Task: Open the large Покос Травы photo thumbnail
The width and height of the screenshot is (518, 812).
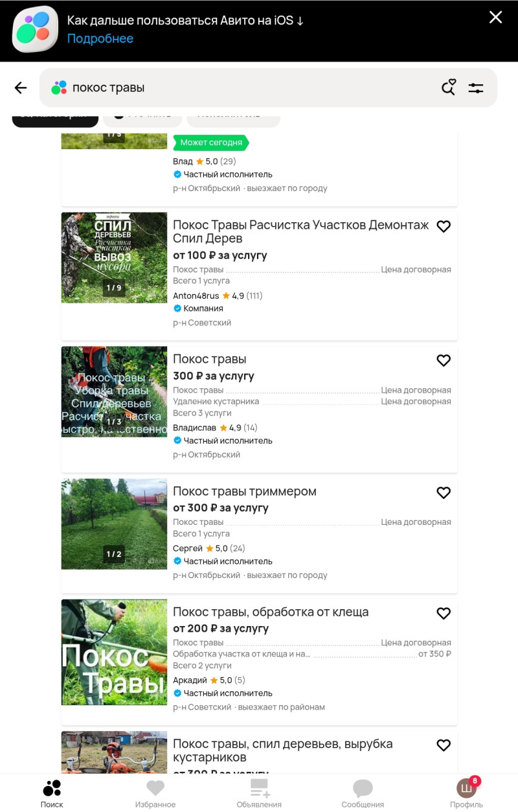Action: (x=114, y=652)
